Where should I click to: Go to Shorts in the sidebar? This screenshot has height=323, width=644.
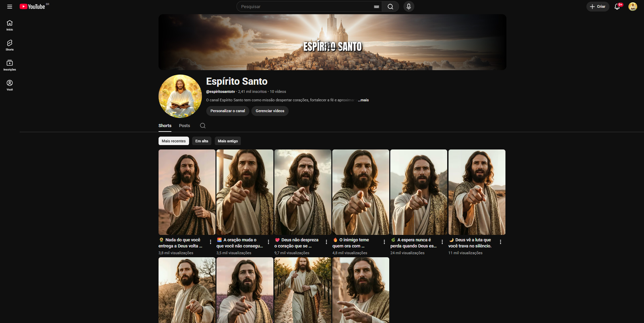pos(10,45)
